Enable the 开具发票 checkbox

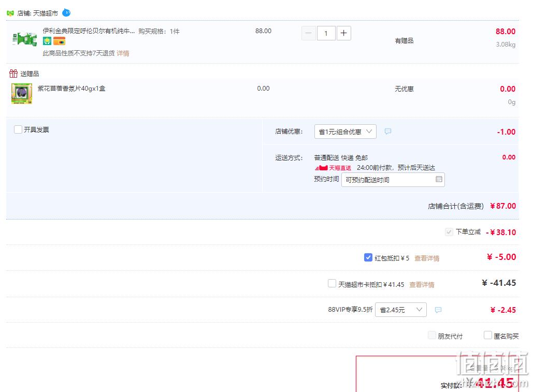point(18,129)
